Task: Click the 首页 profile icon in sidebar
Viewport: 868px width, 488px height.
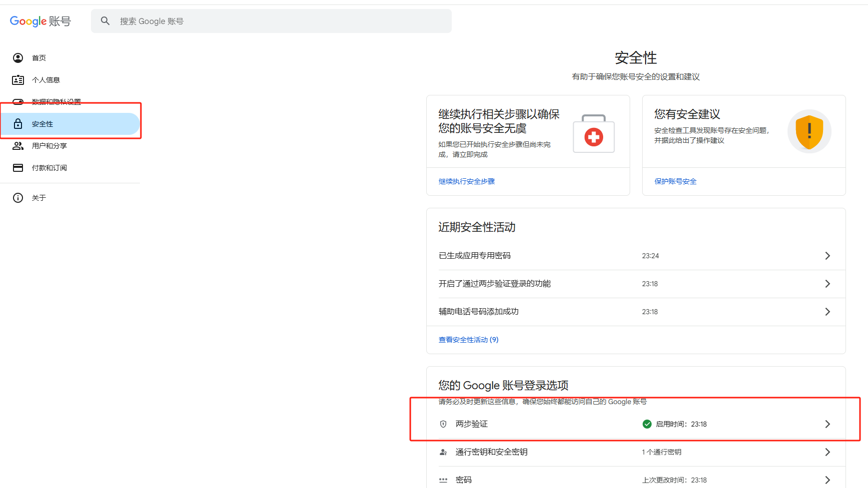Action: pyautogui.click(x=18, y=58)
